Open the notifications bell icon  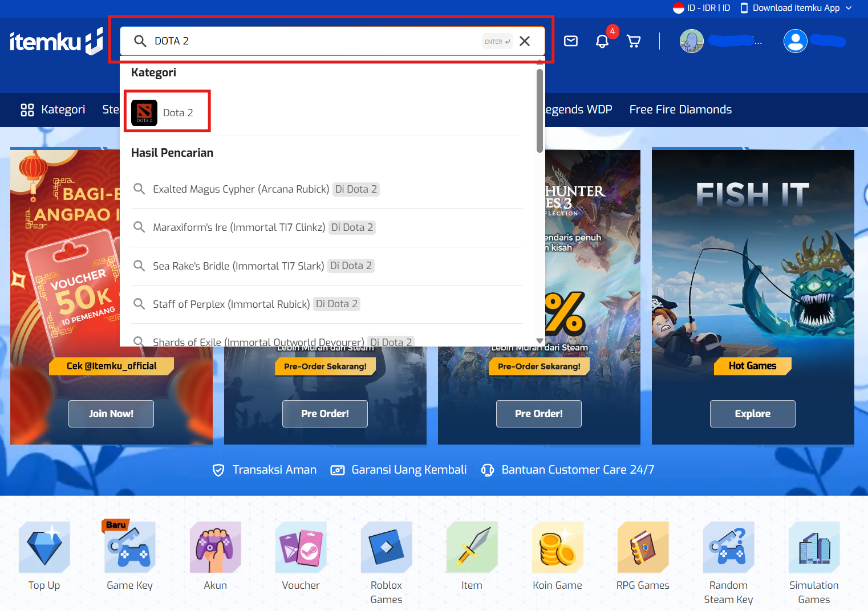[602, 41]
